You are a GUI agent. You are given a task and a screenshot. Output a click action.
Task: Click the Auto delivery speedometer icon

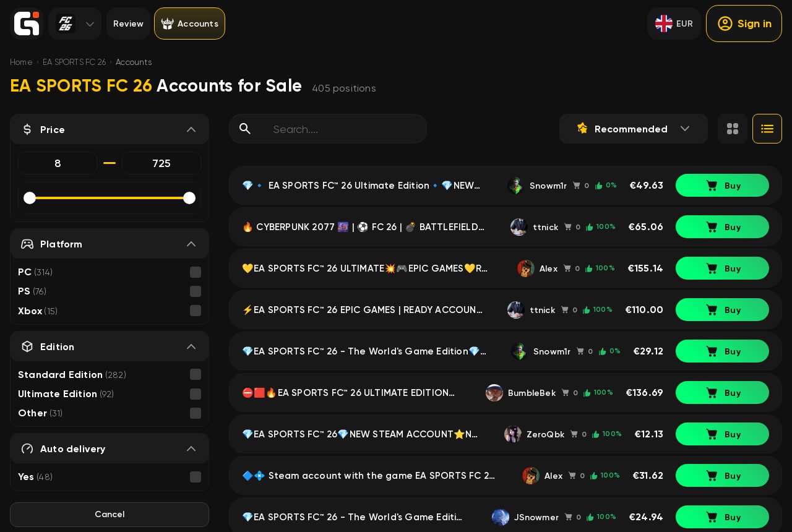click(27, 448)
